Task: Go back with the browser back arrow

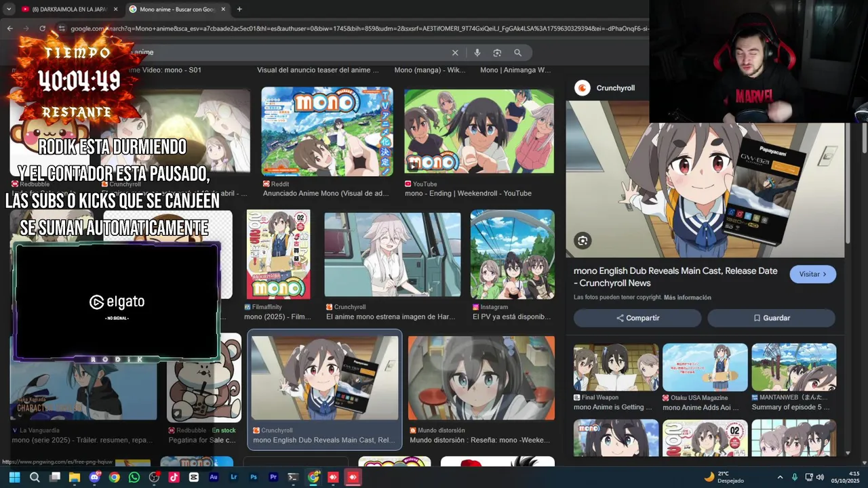Action: pyautogui.click(x=9, y=28)
